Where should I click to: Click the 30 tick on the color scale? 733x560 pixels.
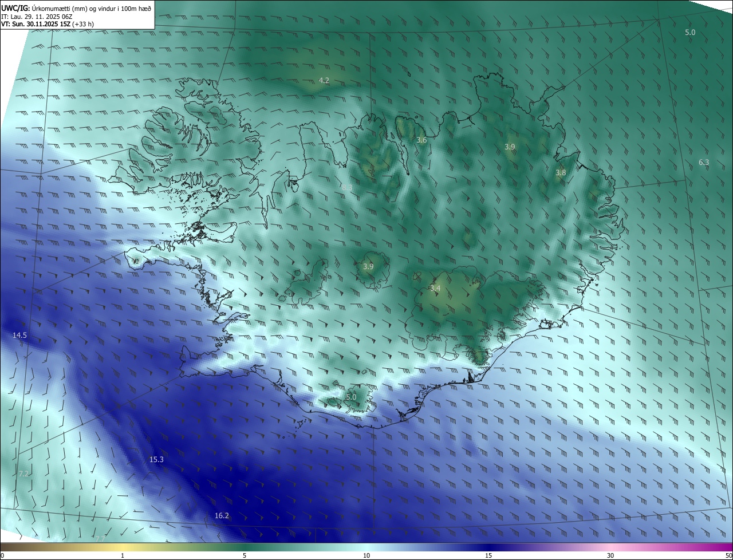tap(610, 555)
